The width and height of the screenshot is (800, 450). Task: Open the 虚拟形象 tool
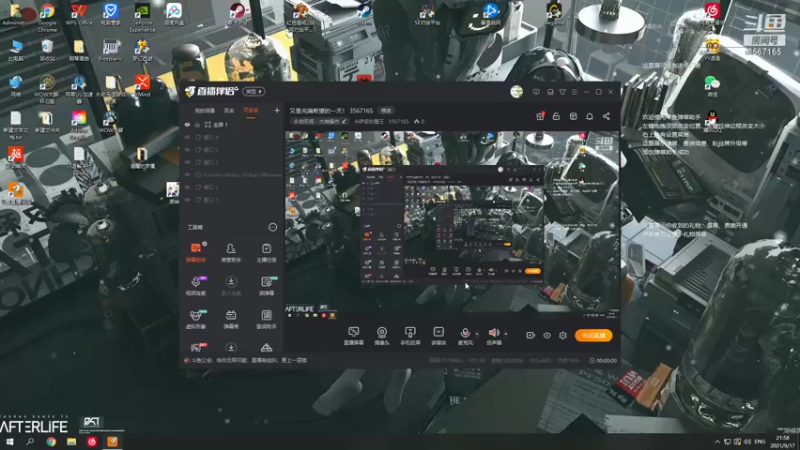[x=195, y=319]
